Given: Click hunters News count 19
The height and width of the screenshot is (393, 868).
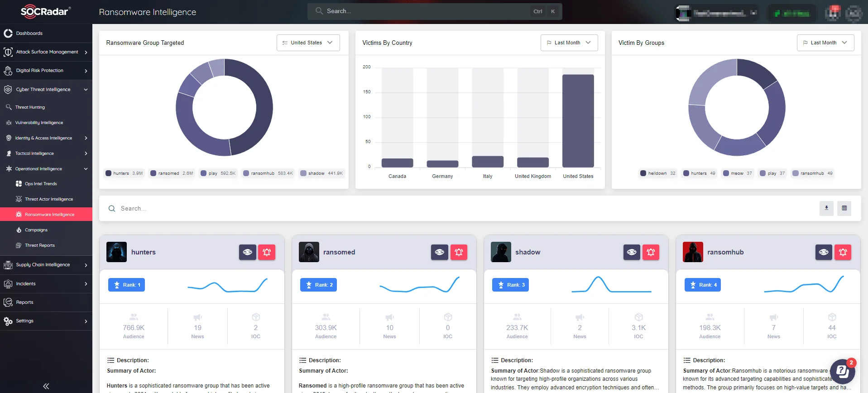Looking at the screenshot, I should pyautogui.click(x=197, y=328).
